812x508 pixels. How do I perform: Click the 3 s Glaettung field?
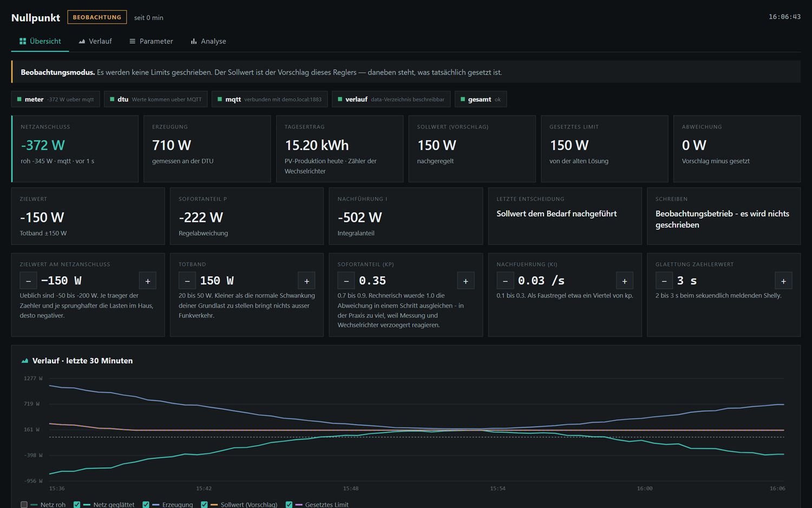[724, 281]
